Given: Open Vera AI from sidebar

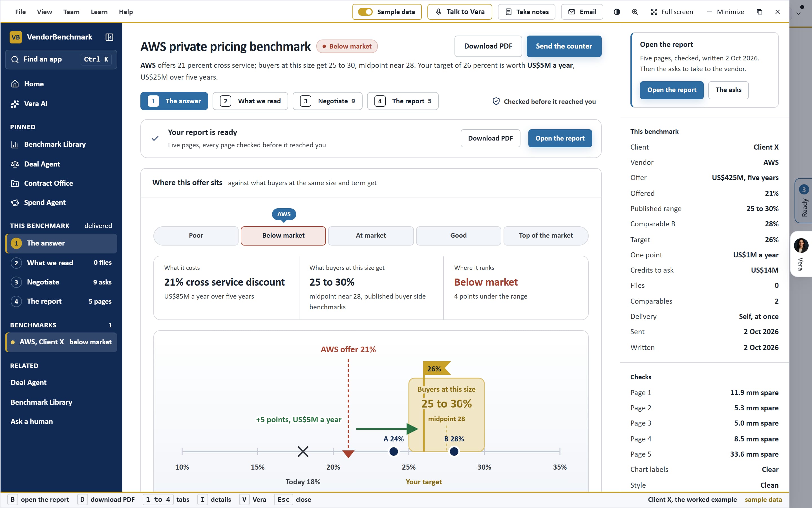Looking at the screenshot, I should click(x=61, y=104).
